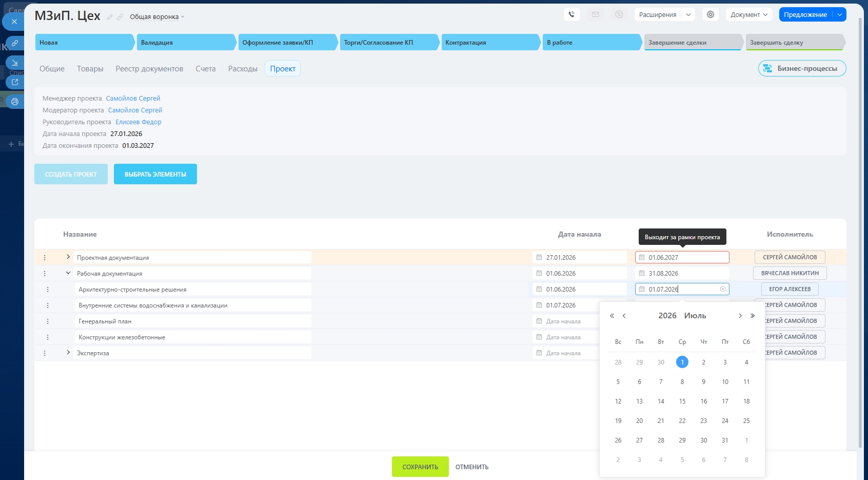Click the Елисеев Федор project lead link
This screenshot has width=868, height=480.
138,122
